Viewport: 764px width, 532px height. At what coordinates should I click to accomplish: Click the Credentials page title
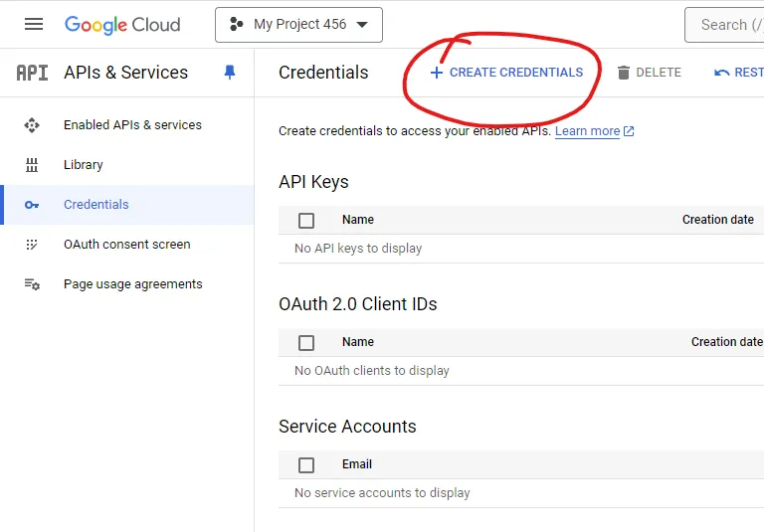click(x=323, y=73)
